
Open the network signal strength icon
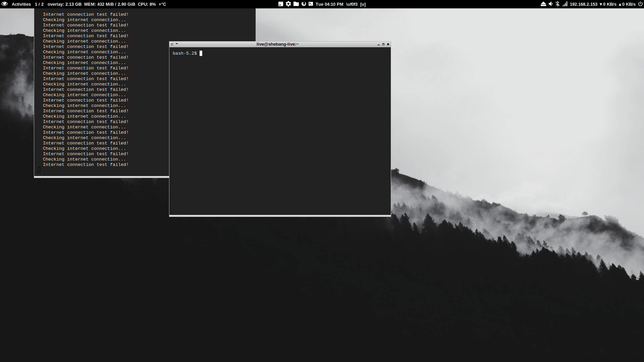(565, 4)
